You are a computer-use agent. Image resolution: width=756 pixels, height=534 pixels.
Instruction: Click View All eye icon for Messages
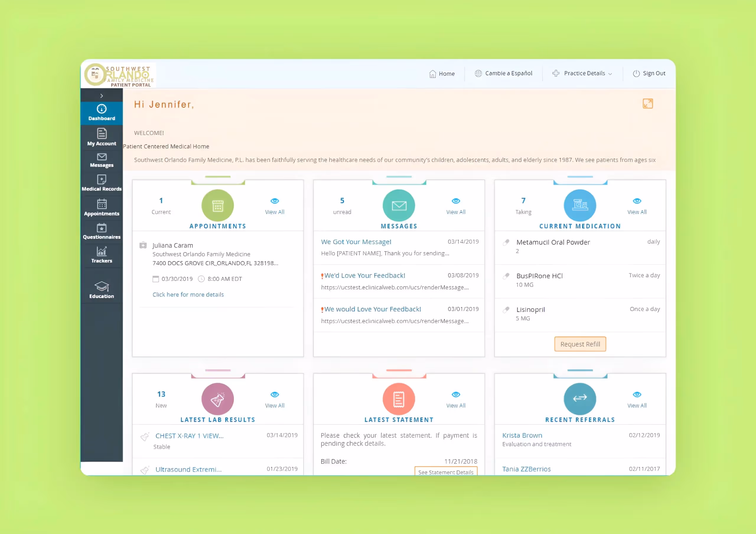(x=456, y=201)
